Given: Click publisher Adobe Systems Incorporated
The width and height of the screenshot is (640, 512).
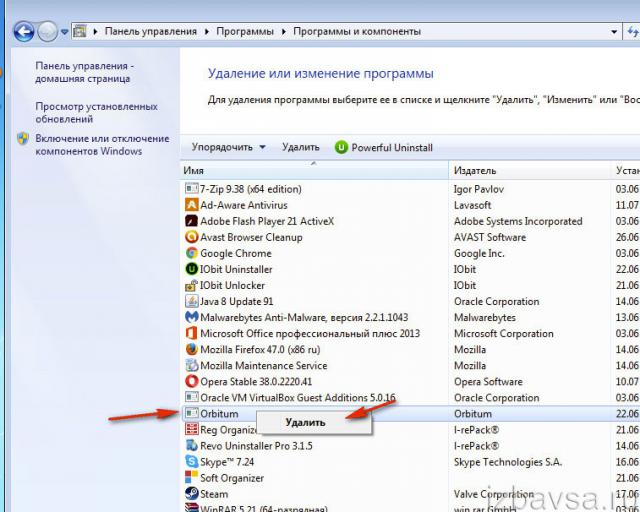Looking at the screenshot, I should [518, 221].
